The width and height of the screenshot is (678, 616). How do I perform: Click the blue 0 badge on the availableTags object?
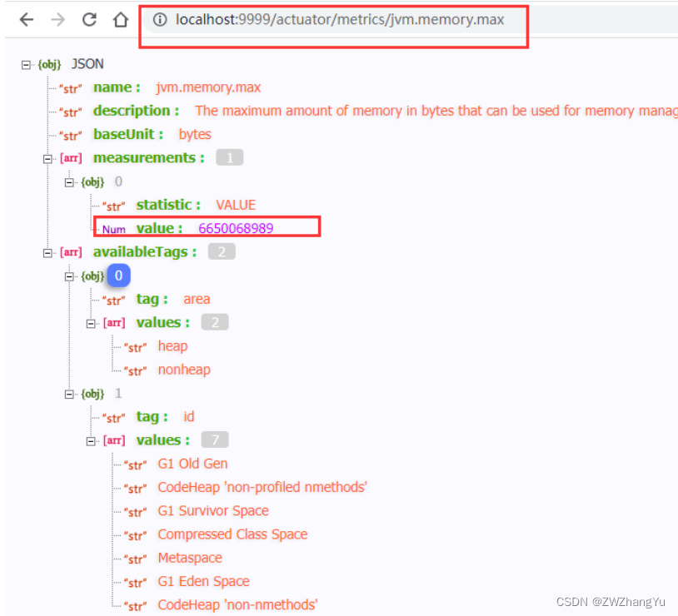click(117, 276)
